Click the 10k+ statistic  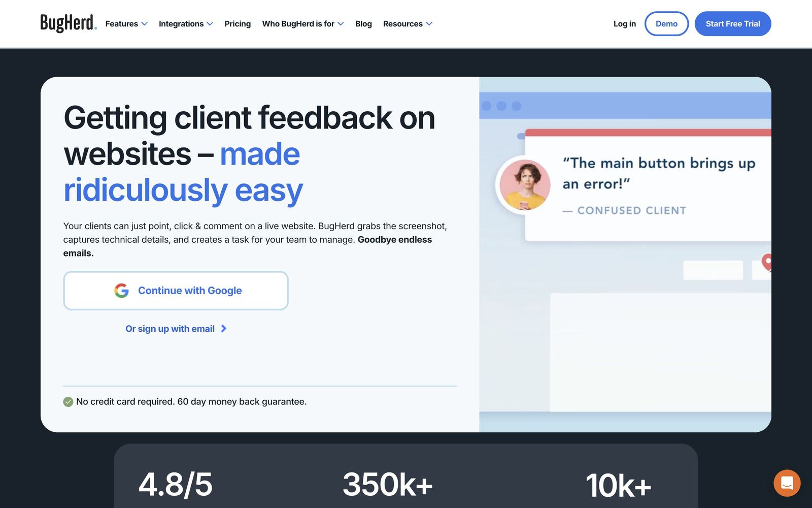click(x=618, y=485)
